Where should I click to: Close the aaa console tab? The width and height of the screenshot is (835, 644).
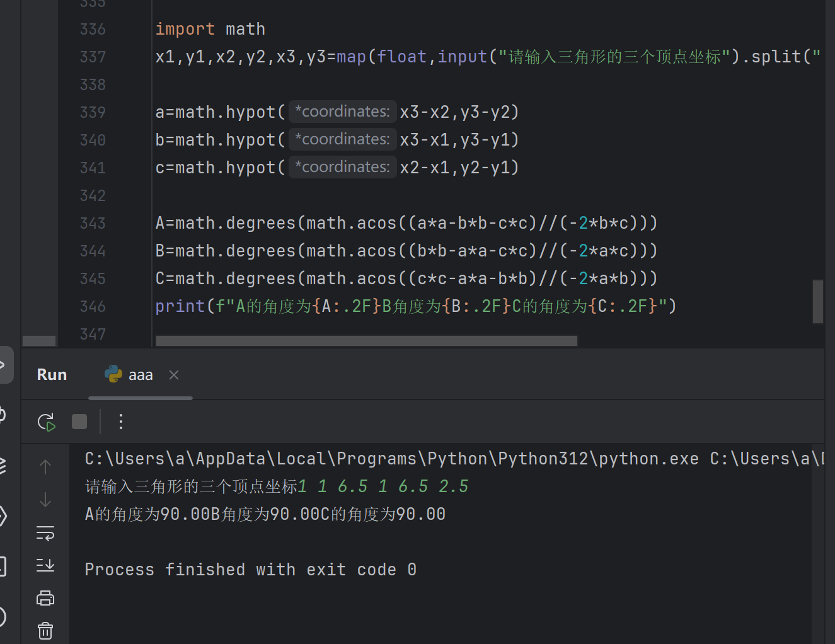click(173, 375)
